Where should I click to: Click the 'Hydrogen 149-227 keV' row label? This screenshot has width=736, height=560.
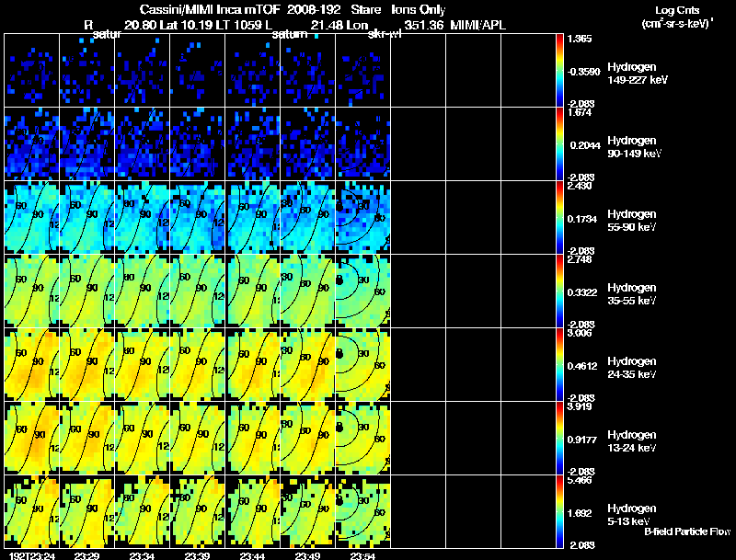click(x=637, y=74)
